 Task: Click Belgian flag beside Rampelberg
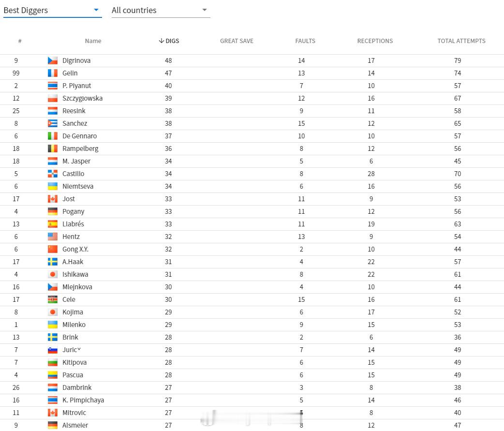[53, 149]
